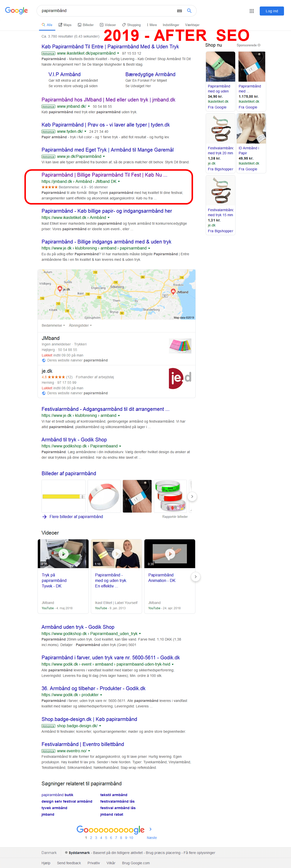This screenshot has height=868, width=291.
Task: Open the Mere options menu
Action: [x=152, y=25]
